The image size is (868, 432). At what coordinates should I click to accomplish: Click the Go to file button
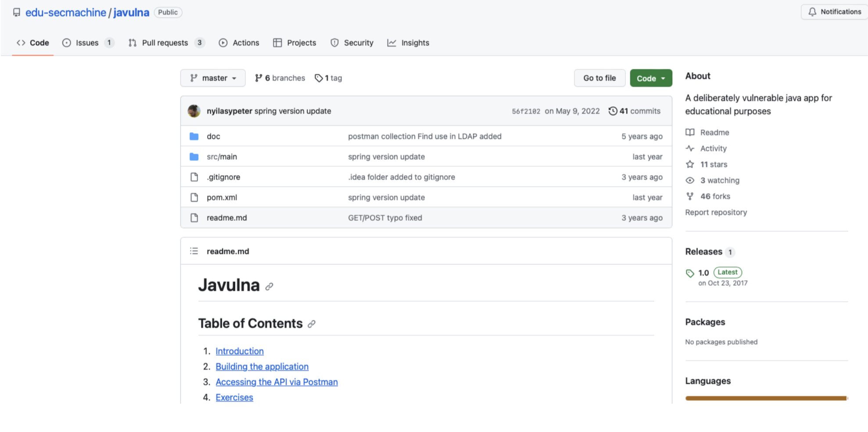click(599, 78)
